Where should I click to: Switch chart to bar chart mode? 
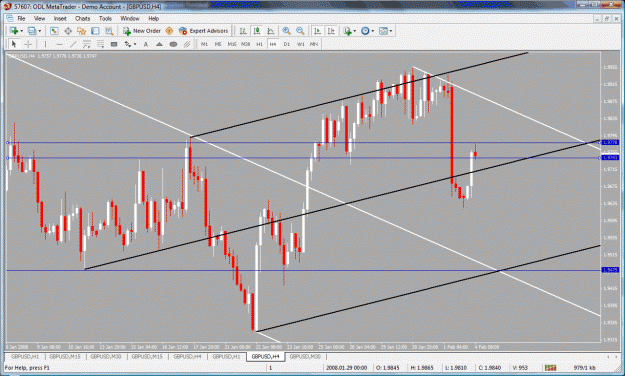(243, 31)
